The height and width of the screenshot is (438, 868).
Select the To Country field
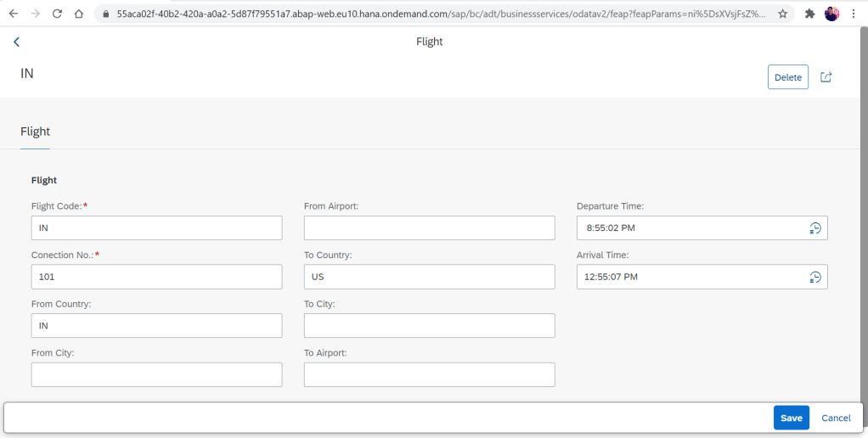click(x=429, y=277)
